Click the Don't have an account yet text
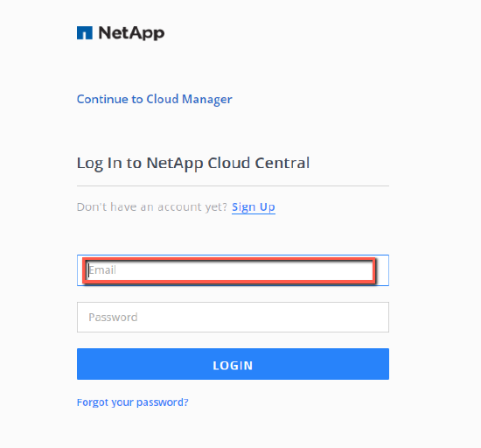 (152, 206)
